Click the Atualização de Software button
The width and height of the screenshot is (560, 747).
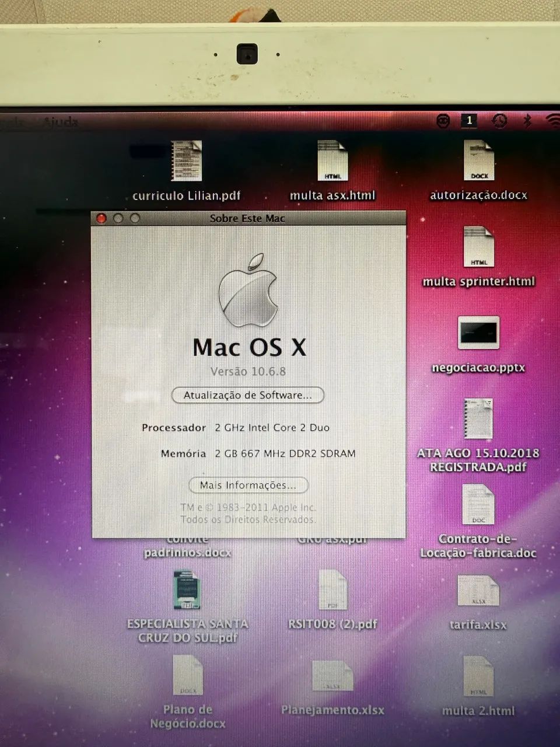(x=247, y=395)
